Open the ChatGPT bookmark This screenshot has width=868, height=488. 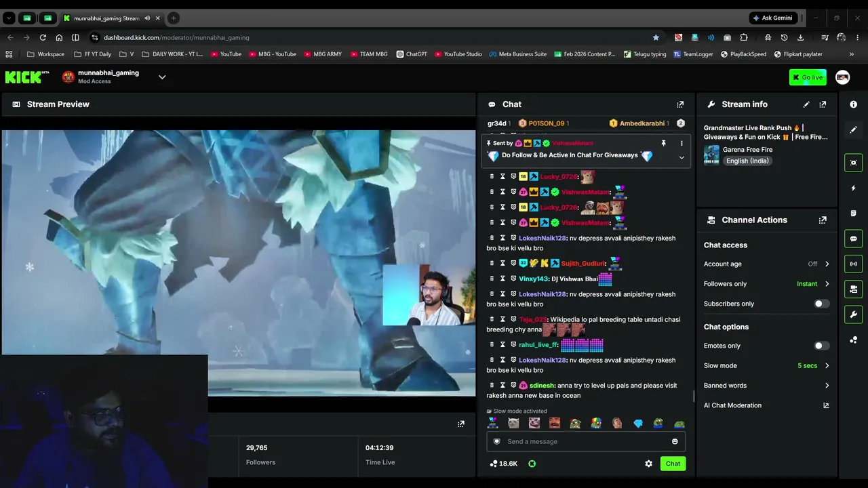(x=412, y=54)
